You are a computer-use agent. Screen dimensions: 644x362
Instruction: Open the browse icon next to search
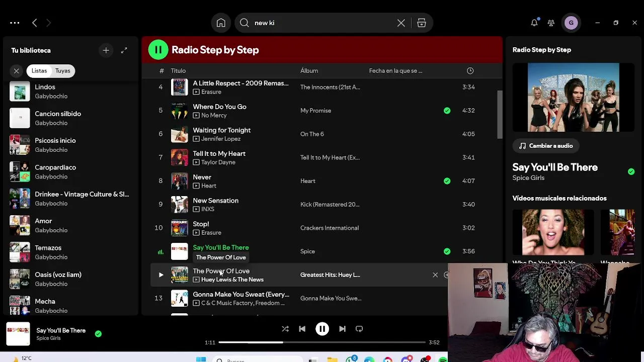[422, 23]
